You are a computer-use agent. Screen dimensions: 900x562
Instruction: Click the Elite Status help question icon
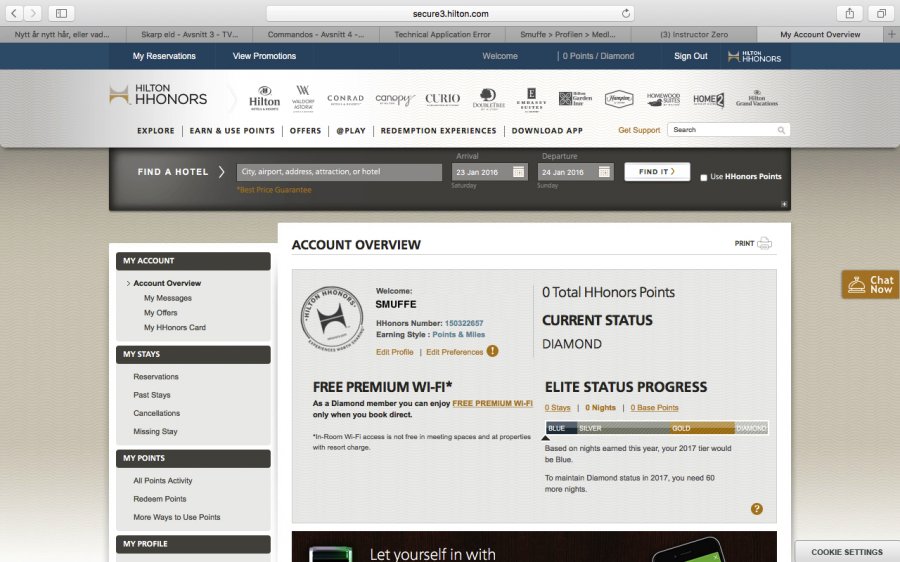click(x=757, y=509)
